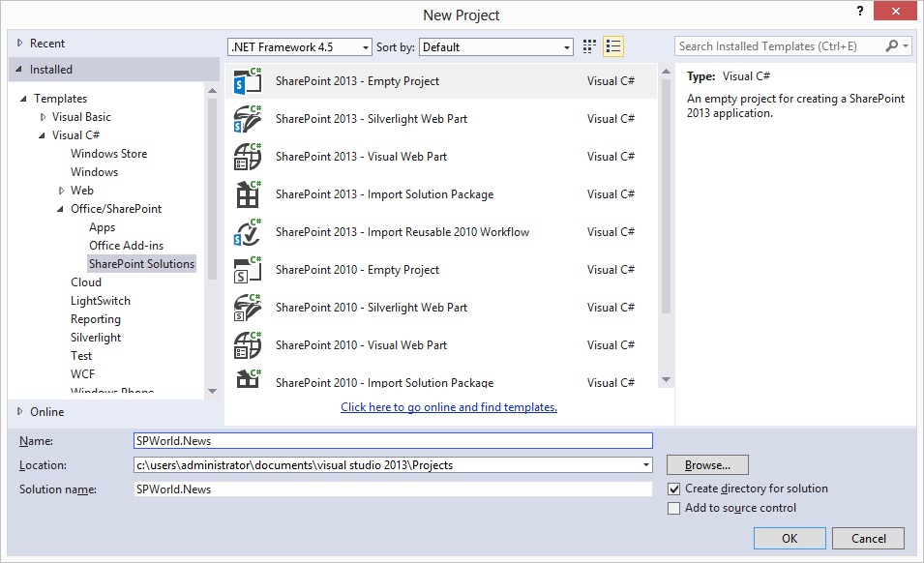Switch to small icons view
This screenshot has width=924, height=563.
(589, 46)
